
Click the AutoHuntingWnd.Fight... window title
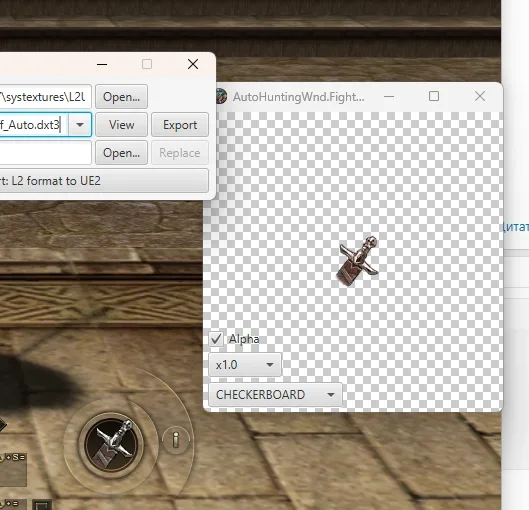299,97
